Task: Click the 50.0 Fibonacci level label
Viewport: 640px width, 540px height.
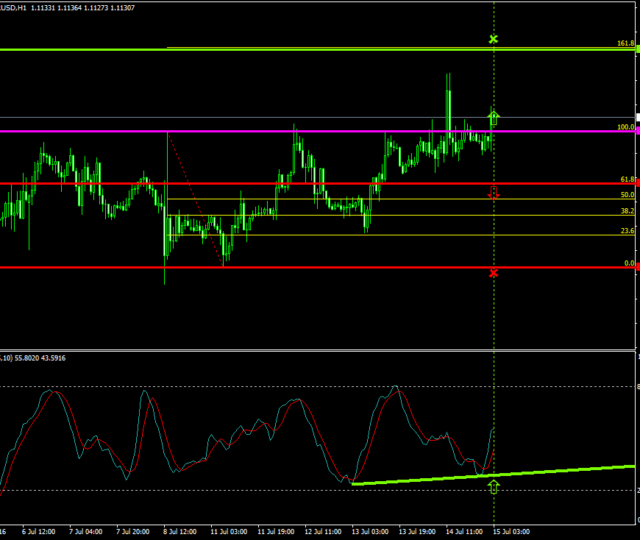Action: click(627, 195)
